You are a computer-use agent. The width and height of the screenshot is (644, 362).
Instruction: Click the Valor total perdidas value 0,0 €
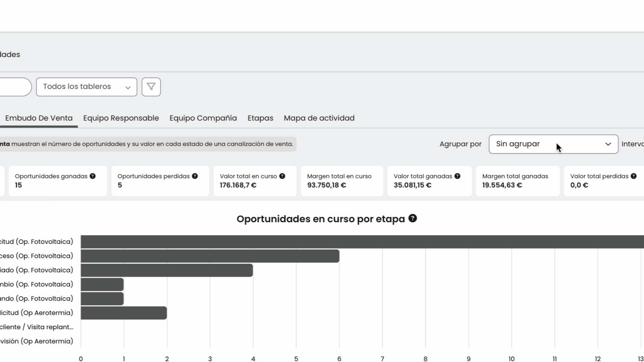(x=579, y=185)
